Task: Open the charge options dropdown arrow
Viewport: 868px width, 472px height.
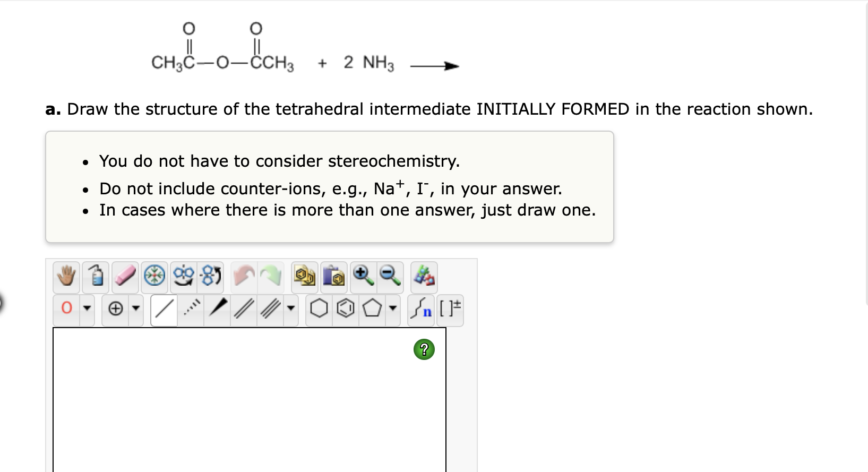Action: [136, 309]
